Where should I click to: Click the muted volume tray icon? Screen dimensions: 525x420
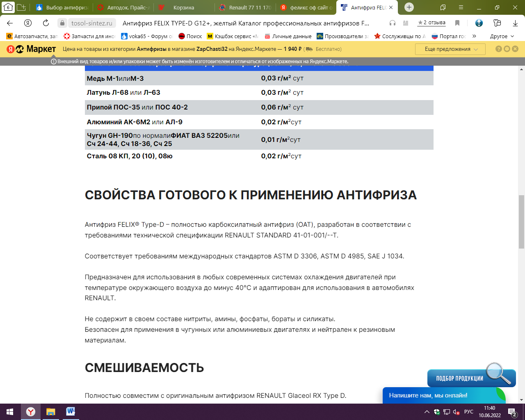click(x=457, y=412)
